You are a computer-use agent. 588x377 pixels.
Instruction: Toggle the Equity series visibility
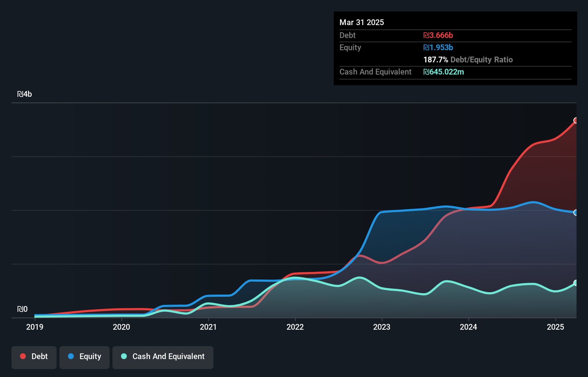84,357
